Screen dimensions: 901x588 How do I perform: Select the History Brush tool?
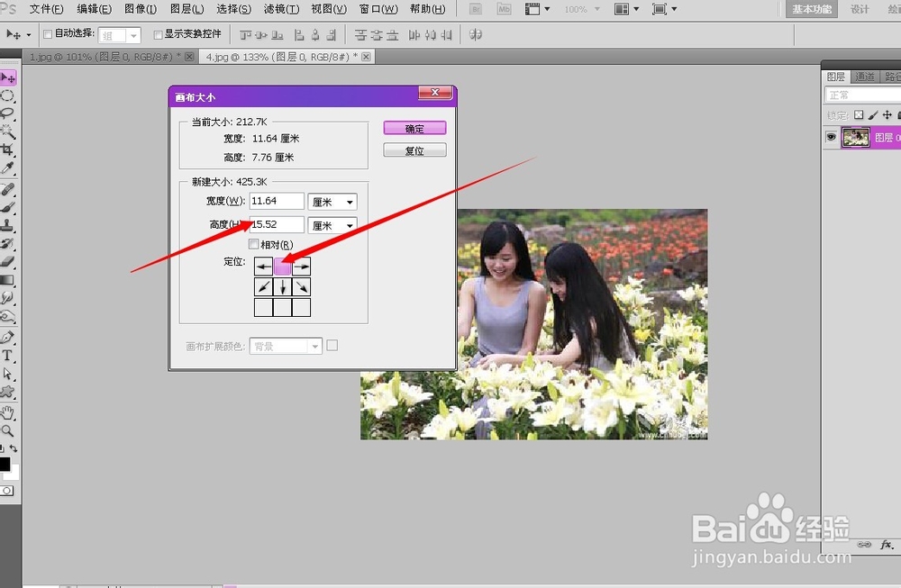pyautogui.click(x=7, y=243)
